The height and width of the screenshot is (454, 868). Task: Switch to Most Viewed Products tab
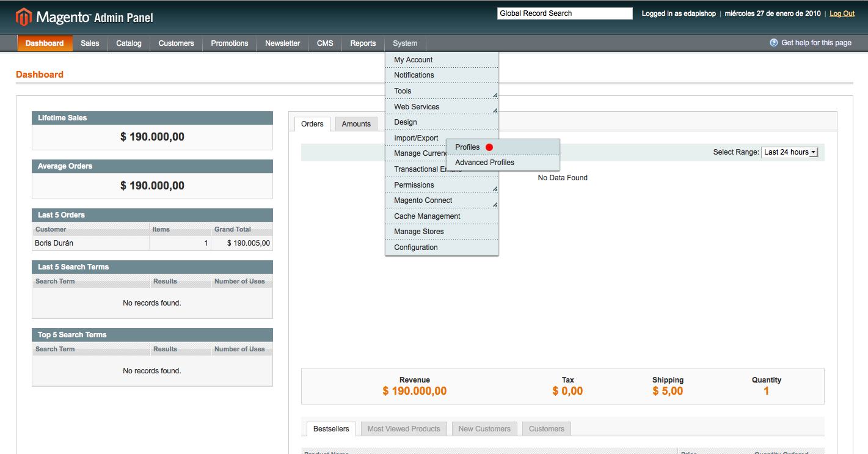click(x=404, y=429)
